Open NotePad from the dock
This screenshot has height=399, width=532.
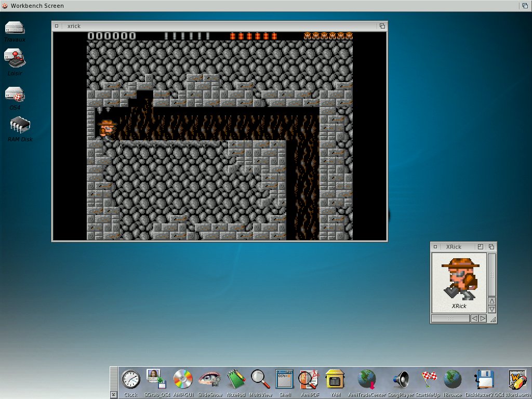pyautogui.click(x=236, y=379)
